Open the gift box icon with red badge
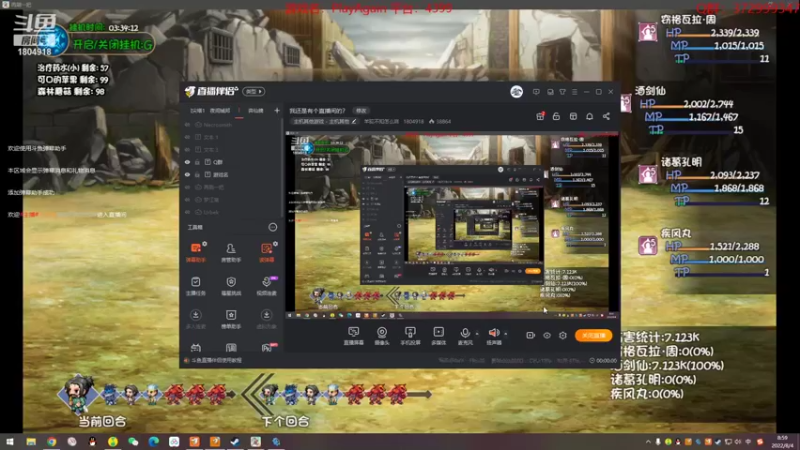The image size is (800, 450). point(540,116)
